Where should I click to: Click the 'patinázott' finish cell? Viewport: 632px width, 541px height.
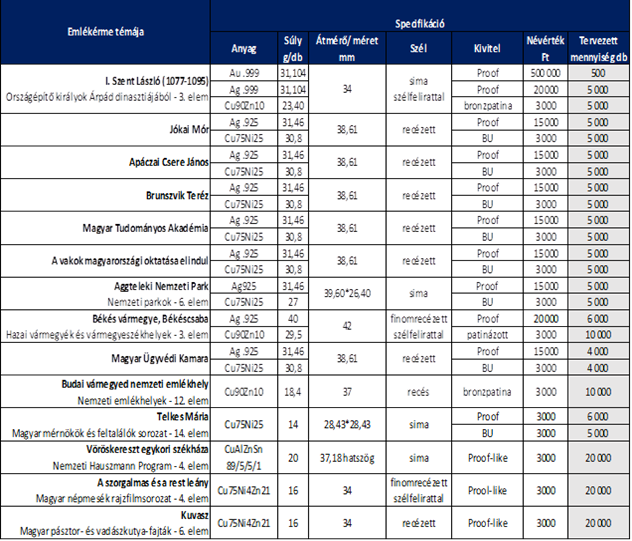coord(487,335)
